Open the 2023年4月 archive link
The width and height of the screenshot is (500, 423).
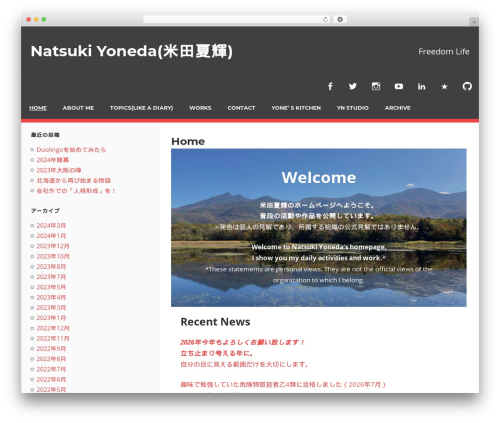pyautogui.click(x=51, y=298)
